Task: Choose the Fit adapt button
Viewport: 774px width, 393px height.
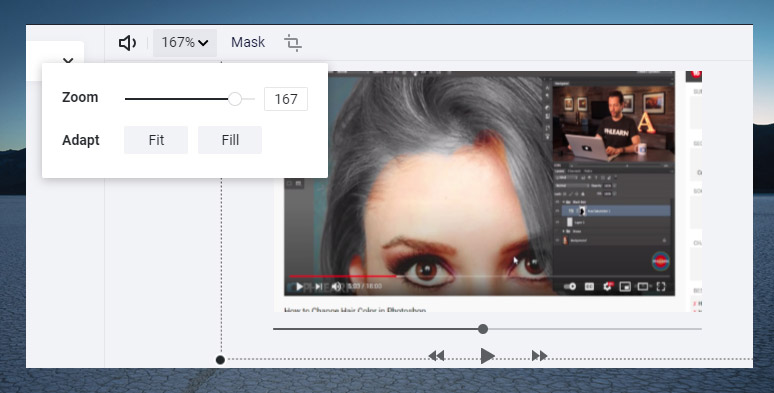Action: 156,140
